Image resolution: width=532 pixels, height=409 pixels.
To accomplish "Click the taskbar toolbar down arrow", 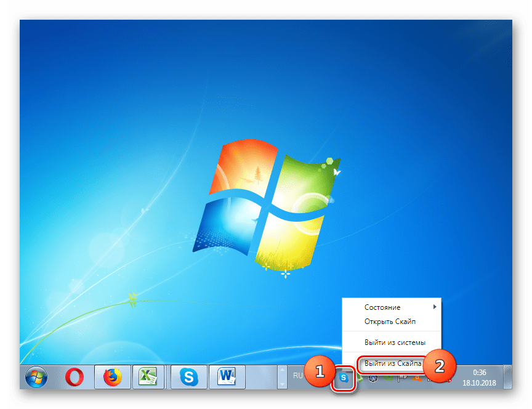I will click(x=282, y=384).
